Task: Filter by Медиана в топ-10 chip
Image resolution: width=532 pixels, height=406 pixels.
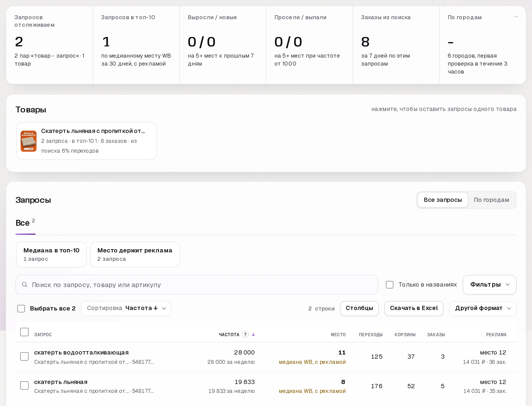Action: coord(52,255)
